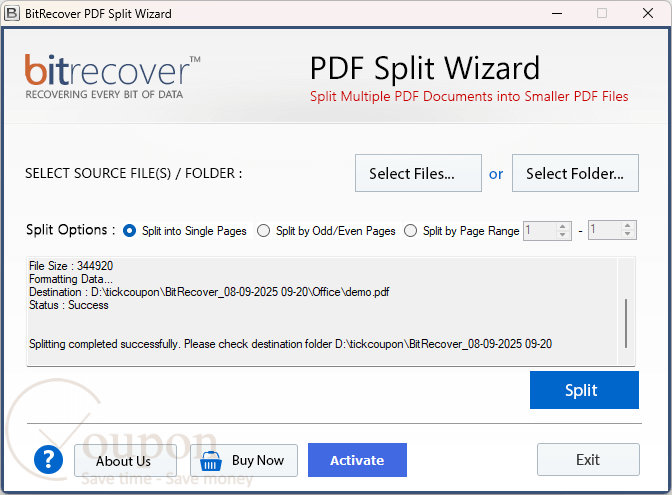Close the BitRecover PDF Split Wizard window
Image resolution: width=672 pixels, height=495 pixels.
(x=648, y=13)
